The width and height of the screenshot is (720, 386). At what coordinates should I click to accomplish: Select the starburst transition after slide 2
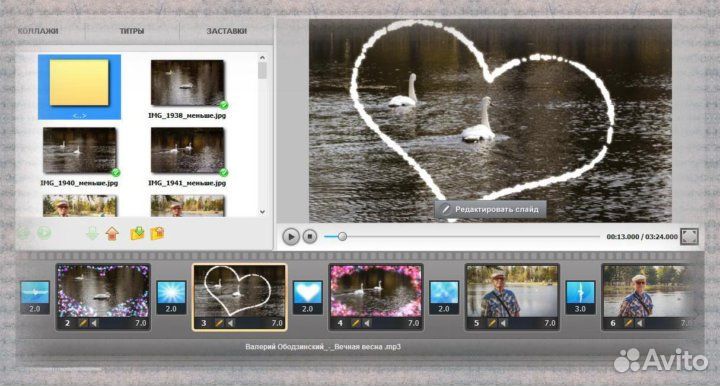171,297
